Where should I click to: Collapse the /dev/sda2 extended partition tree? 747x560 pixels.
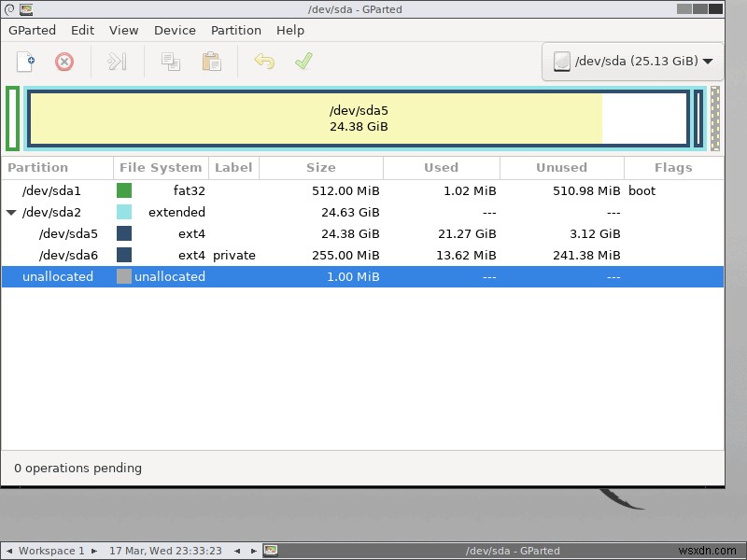11,212
